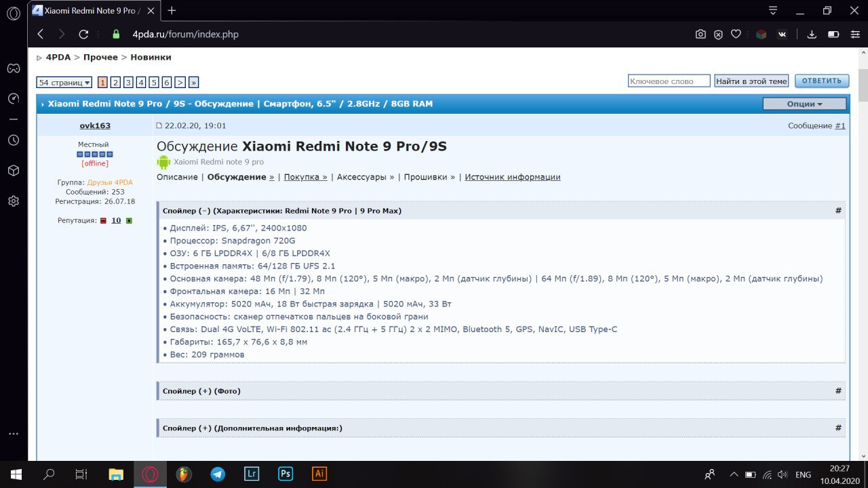Open the Опции dropdown menu
Image resolution: width=868 pixels, height=488 pixels.
pos(804,104)
